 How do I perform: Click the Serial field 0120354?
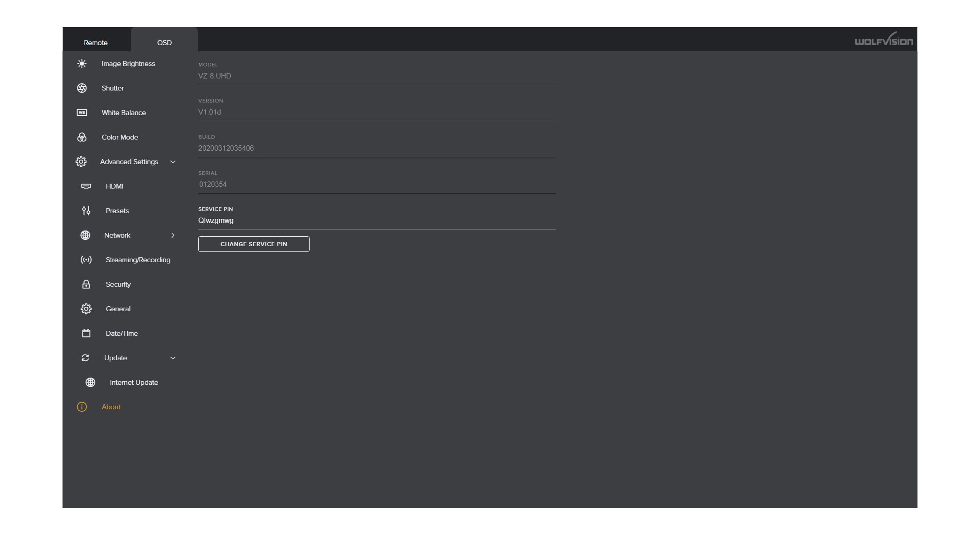pos(377,185)
